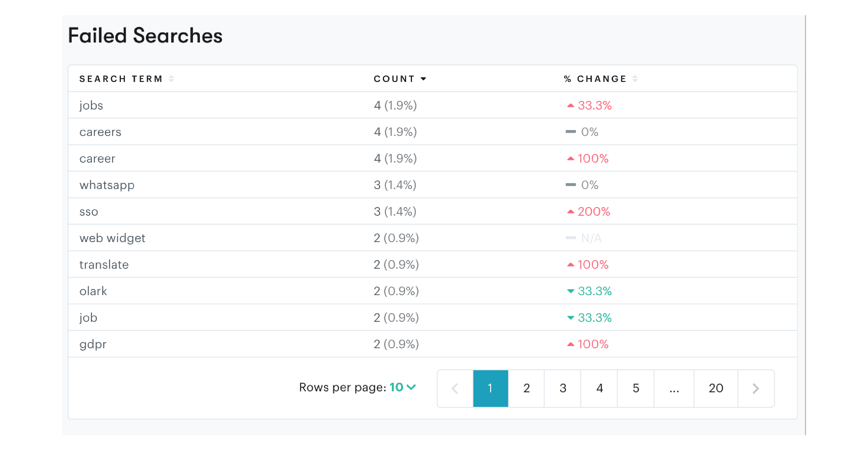The width and height of the screenshot is (868, 450).
Task: Click the 'sso' search term
Action: point(89,212)
